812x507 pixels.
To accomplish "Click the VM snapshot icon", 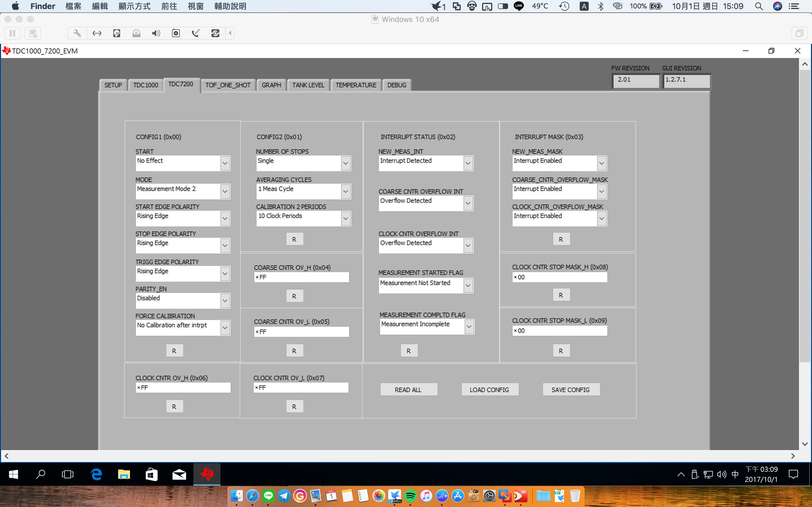I will (33, 33).
